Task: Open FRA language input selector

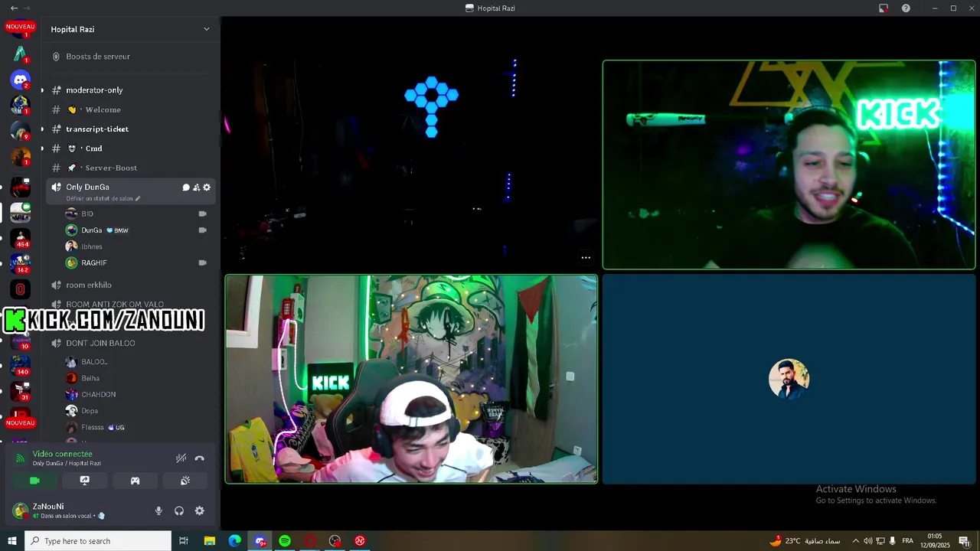Action: point(908,541)
